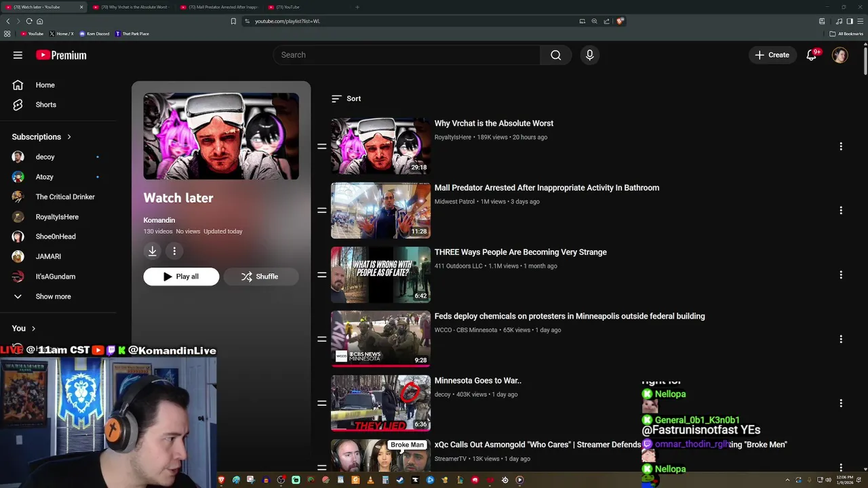868x488 pixels.
Task: Open Brave browser in taskbar
Action: (221, 480)
